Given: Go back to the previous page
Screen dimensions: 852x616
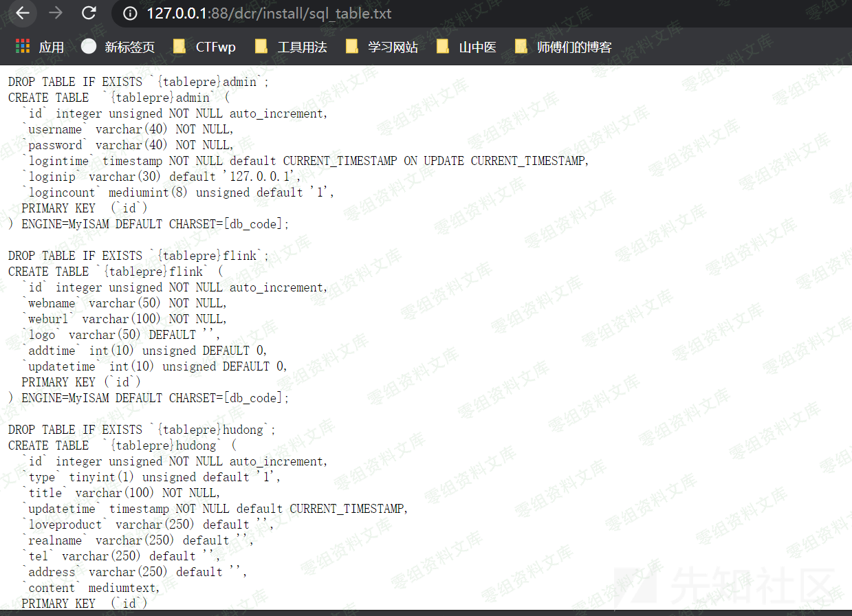Looking at the screenshot, I should tap(23, 13).
